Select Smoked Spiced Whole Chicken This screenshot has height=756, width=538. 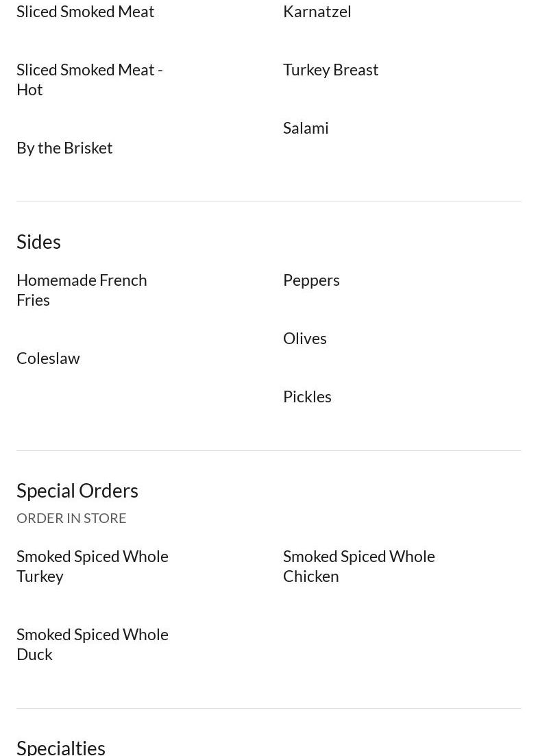click(x=358, y=566)
